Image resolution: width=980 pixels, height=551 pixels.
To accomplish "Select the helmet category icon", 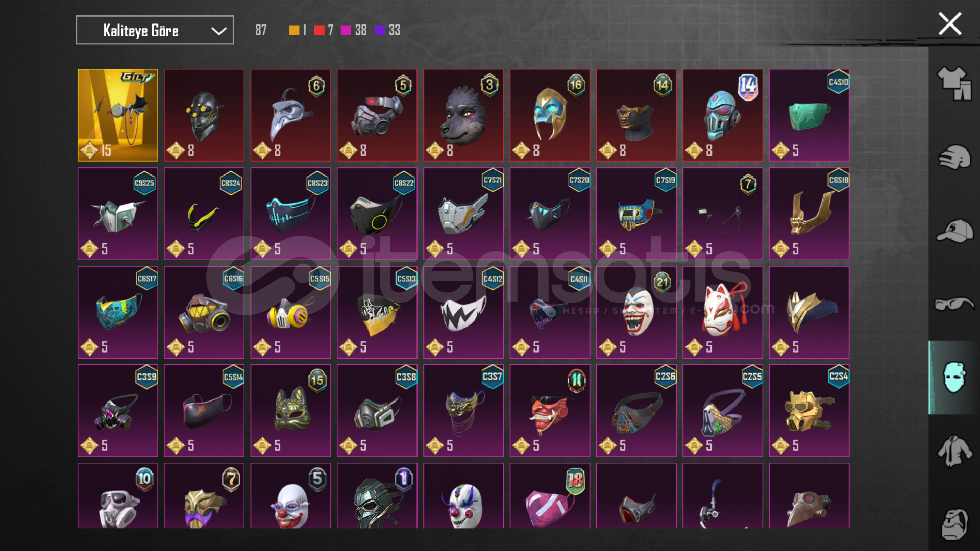I will 954,157.
